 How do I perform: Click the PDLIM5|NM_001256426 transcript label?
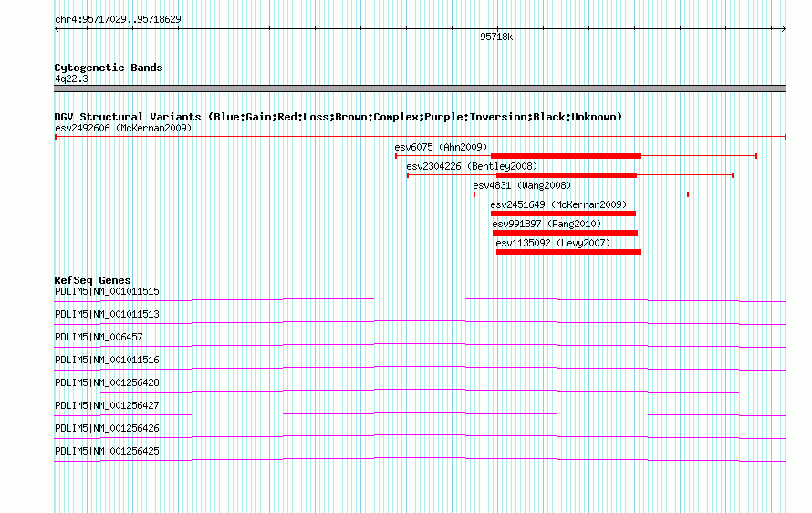pos(107,428)
